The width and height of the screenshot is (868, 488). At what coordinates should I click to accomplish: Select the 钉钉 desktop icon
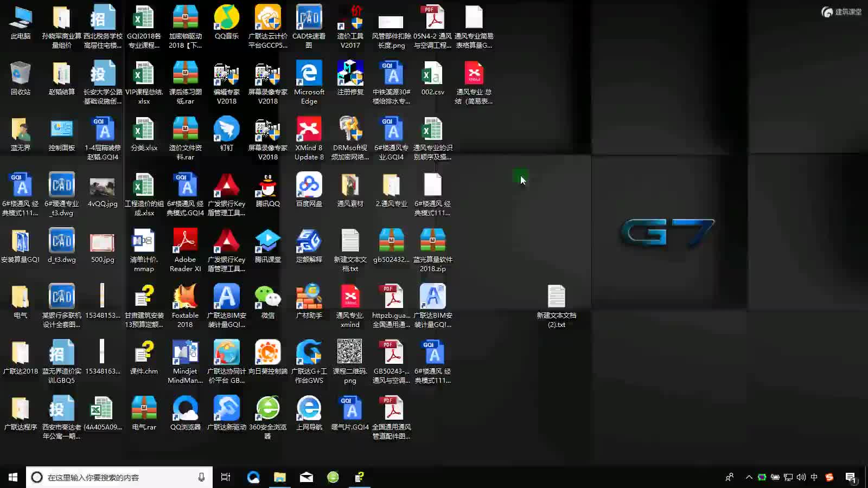click(227, 134)
